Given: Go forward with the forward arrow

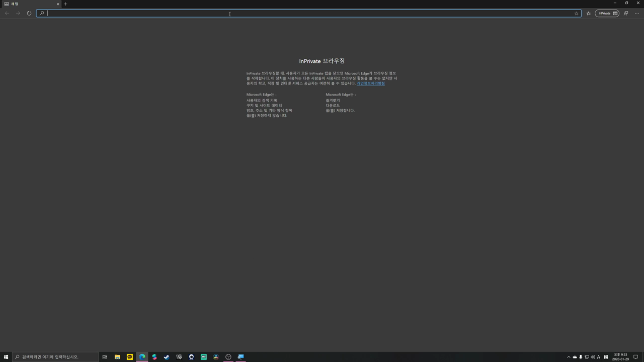Looking at the screenshot, I should (18, 14).
